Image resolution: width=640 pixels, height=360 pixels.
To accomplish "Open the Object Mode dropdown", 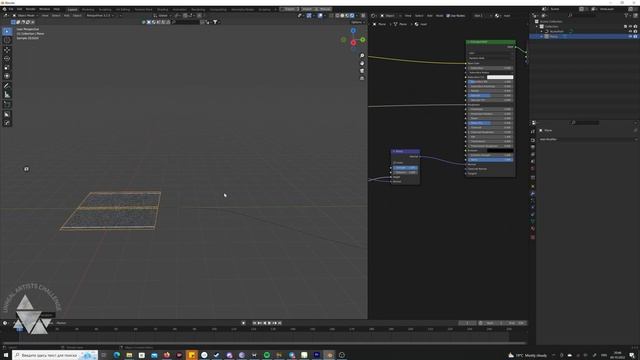I will tap(25, 16).
